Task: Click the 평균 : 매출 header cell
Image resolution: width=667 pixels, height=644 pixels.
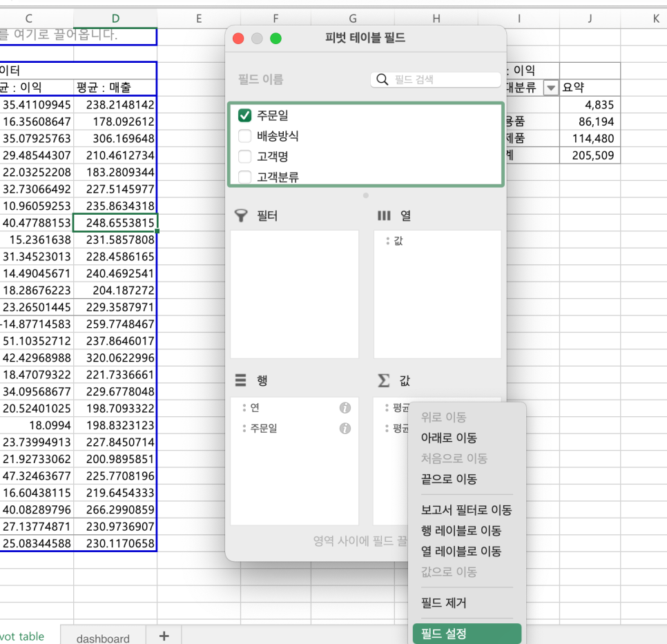Action: 115,88
